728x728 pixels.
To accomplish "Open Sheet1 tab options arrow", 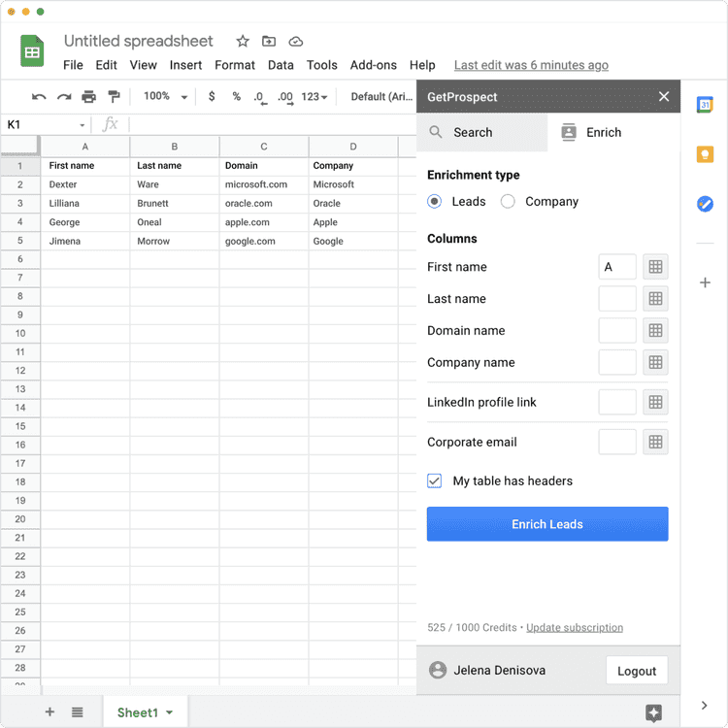I will click(170, 712).
